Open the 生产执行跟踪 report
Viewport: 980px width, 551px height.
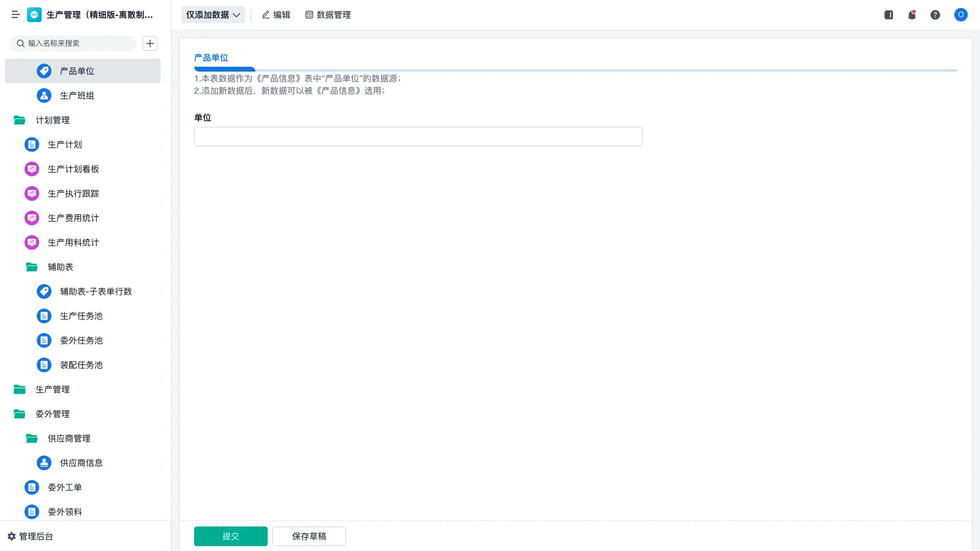[73, 193]
